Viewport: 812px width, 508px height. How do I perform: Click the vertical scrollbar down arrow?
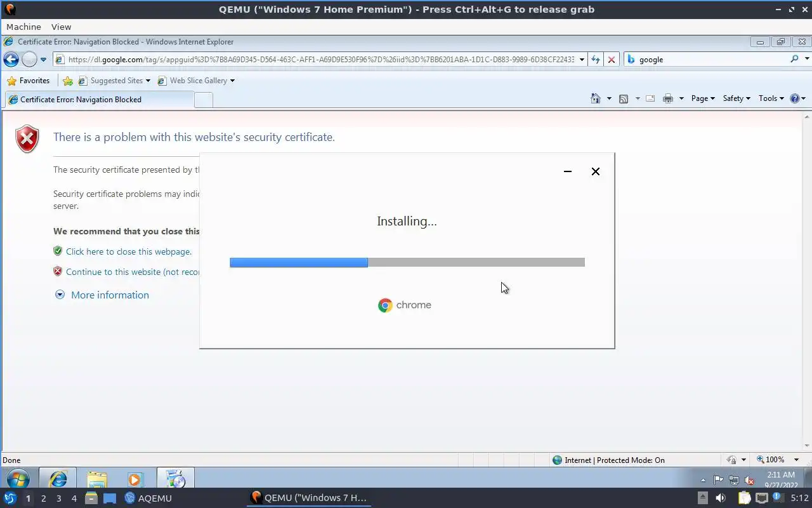(807, 446)
